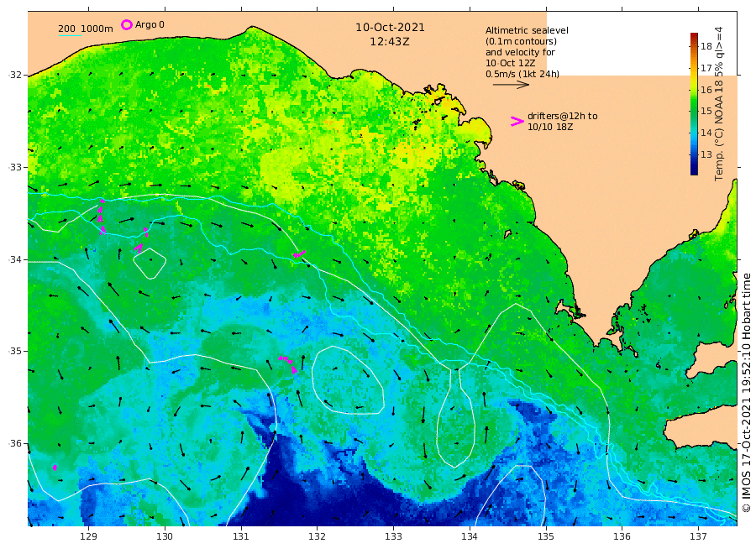Click the 0.5m/s velocity scale arrow
The image size is (756, 554).
511,84
